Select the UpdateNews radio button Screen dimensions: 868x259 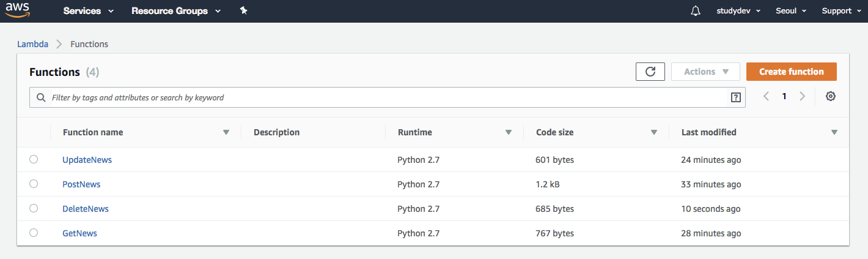point(34,159)
